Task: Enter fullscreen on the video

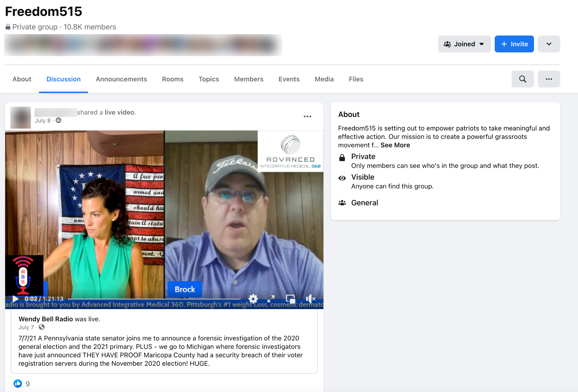Action: (x=271, y=299)
